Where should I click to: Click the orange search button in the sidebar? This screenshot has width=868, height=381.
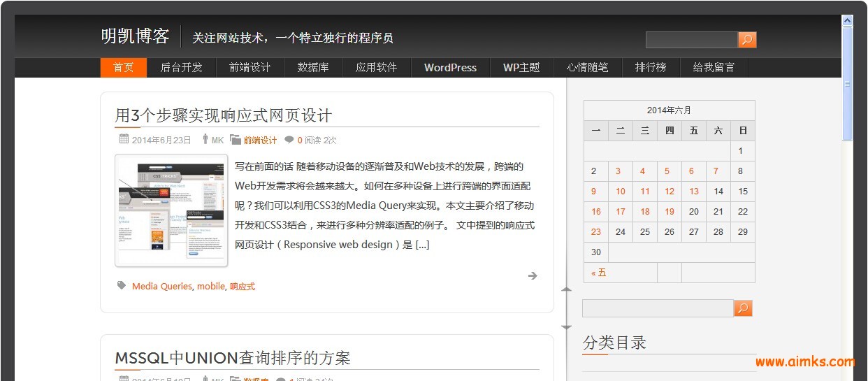click(x=743, y=308)
